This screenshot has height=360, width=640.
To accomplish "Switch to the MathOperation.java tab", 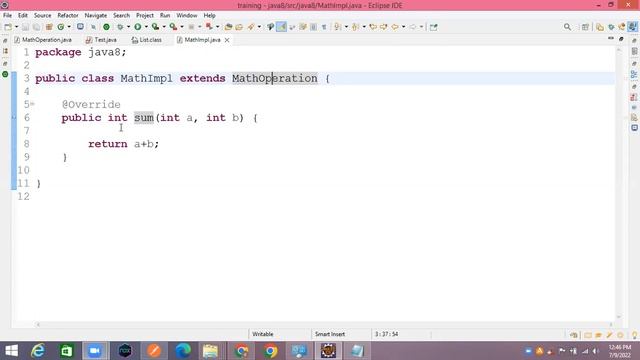I will pyautogui.click(x=43, y=40).
